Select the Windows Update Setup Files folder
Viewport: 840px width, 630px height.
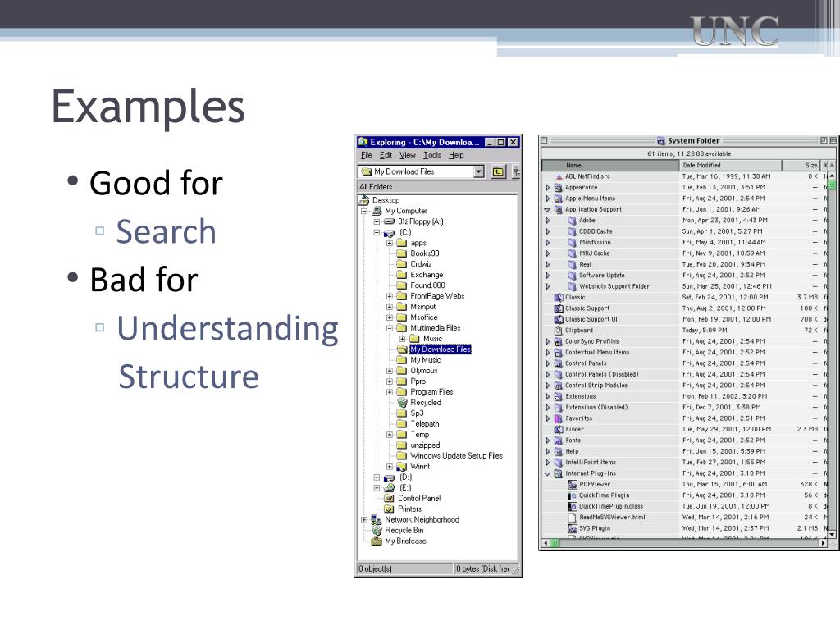456,456
